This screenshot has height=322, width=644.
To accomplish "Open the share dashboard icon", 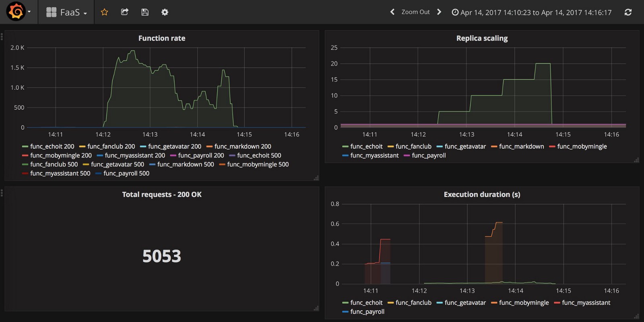I will pyautogui.click(x=125, y=12).
